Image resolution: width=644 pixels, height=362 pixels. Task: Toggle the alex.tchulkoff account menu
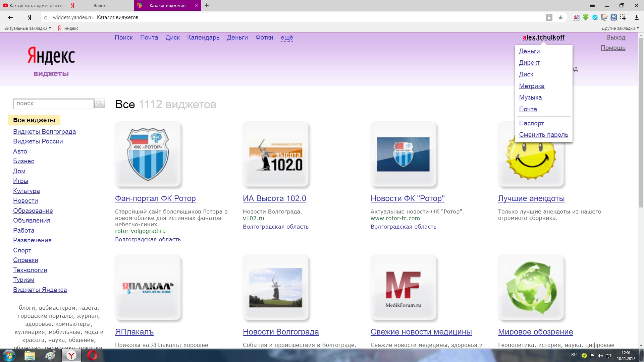click(543, 38)
